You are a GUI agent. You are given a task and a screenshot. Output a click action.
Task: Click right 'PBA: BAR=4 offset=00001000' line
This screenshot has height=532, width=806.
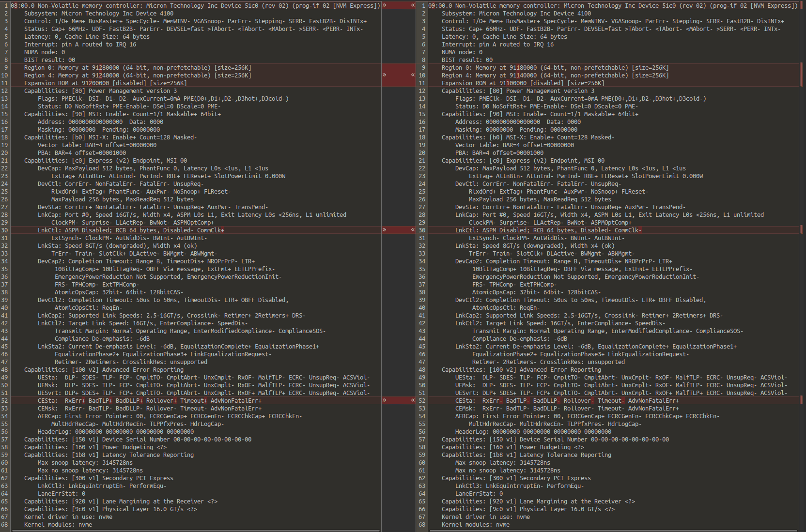tap(499, 152)
